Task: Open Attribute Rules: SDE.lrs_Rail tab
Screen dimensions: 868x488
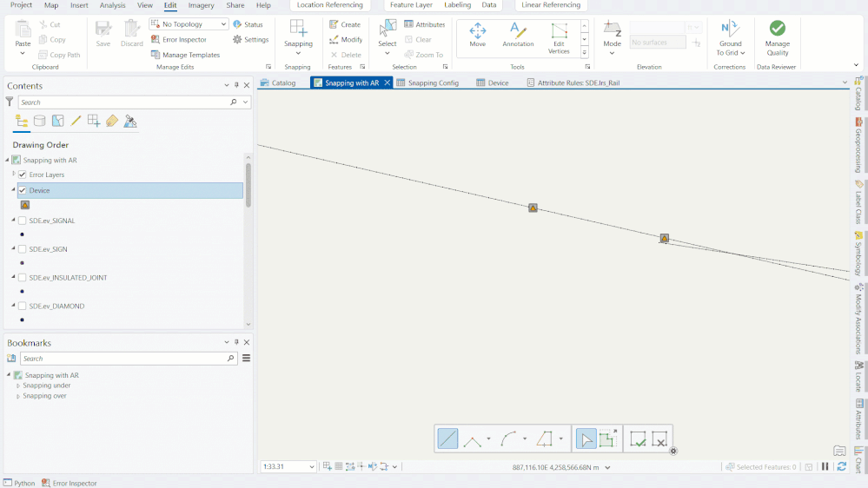Action: [x=573, y=82]
